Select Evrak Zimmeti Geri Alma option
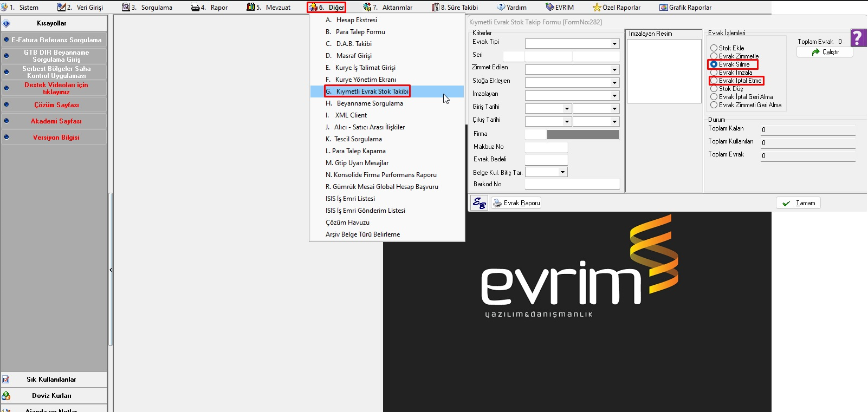This screenshot has width=868, height=412. point(714,105)
